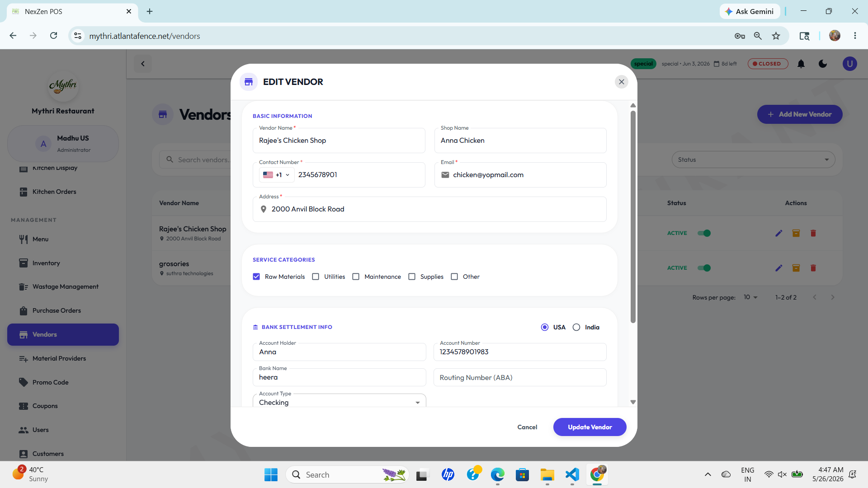The image size is (868, 488).
Task: Select USA bank region radio
Action: click(545, 327)
